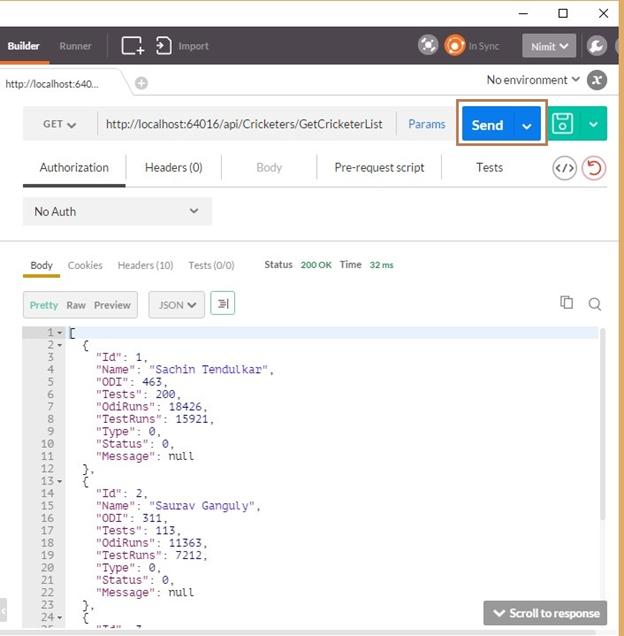The image size is (624, 636).
Task: Change the JSON response format dropdown
Action: click(x=176, y=305)
